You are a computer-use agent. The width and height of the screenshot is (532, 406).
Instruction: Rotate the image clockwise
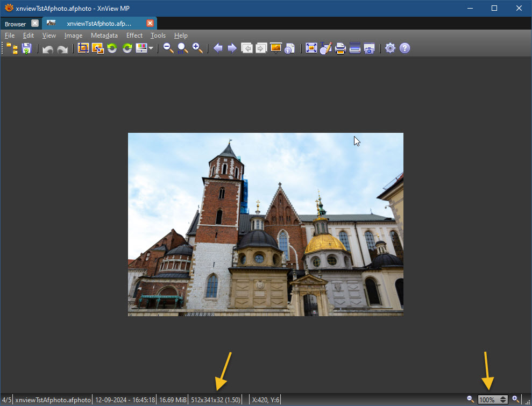(x=127, y=48)
